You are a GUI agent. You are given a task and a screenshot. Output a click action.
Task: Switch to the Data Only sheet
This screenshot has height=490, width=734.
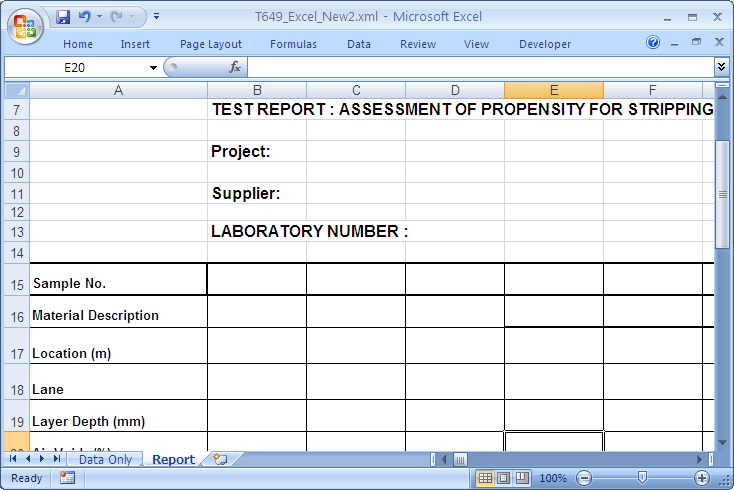(106, 460)
